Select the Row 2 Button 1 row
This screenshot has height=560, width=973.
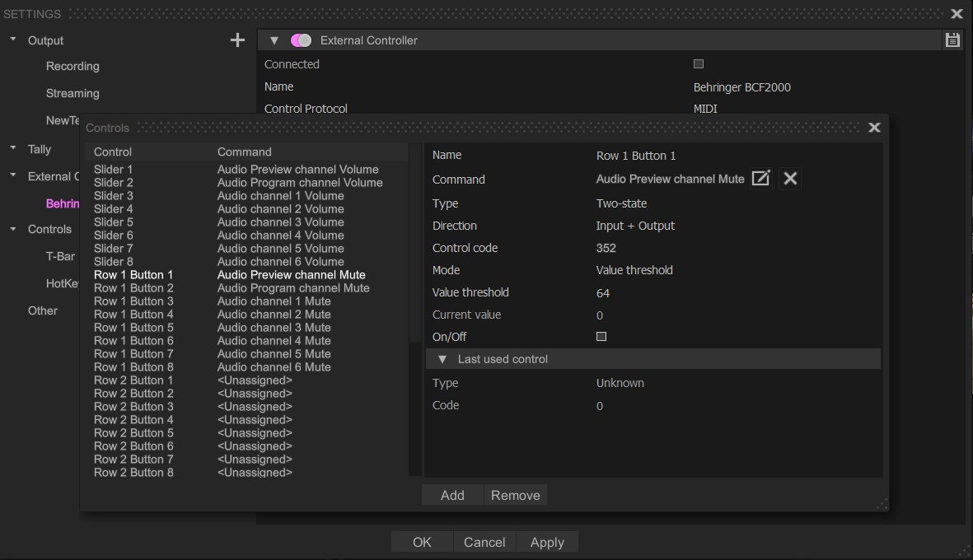247,380
